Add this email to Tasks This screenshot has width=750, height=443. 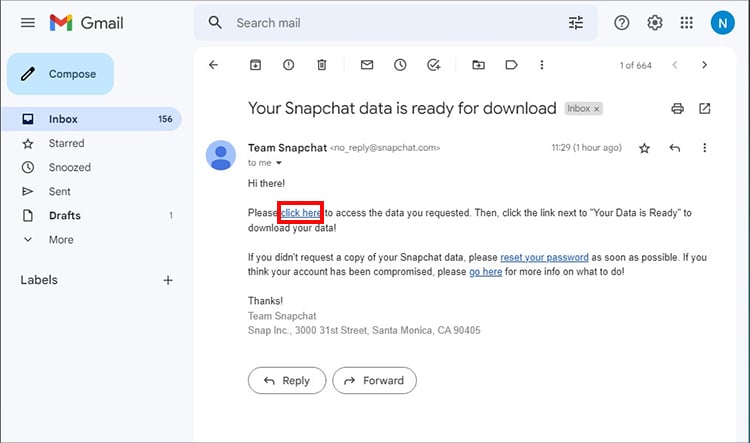433,65
